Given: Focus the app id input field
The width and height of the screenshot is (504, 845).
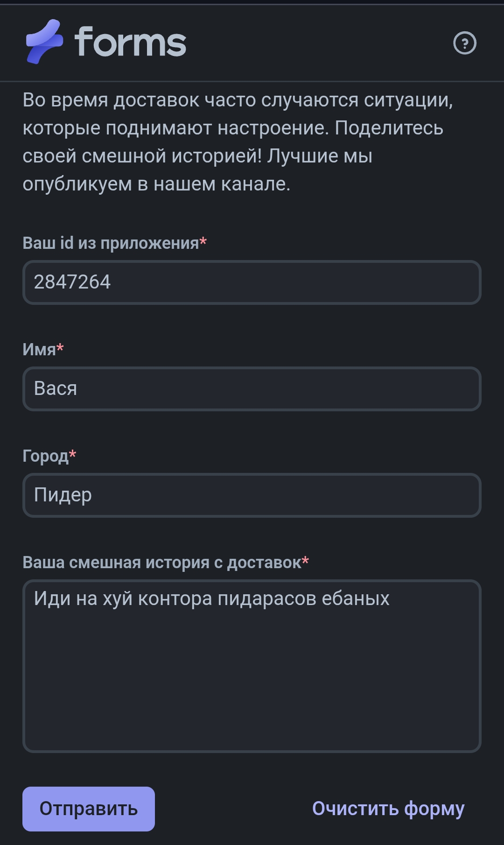Looking at the screenshot, I should pyautogui.click(x=252, y=282).
